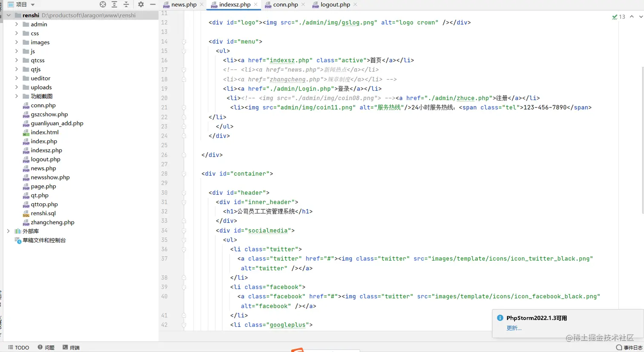Collapse the renshi root folder
644x352 pixels.
9,15
